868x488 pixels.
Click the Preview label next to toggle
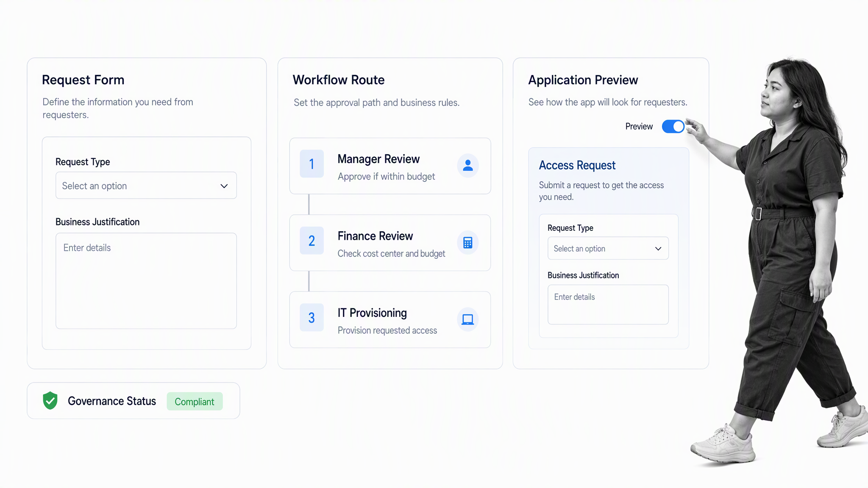pyautogui.click(x=639, y=126)
